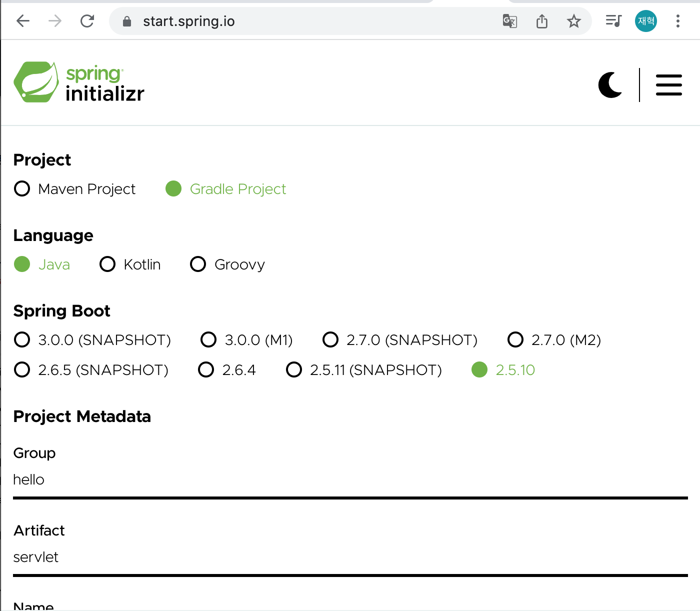Click the Group field label
Image resolution: width=700 pixels, height=611 pixels.
pyautogui.click(x=34, y=453)
